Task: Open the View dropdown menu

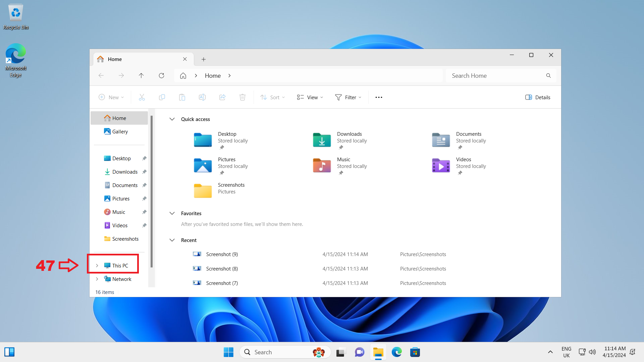Action: pos(310,98)
